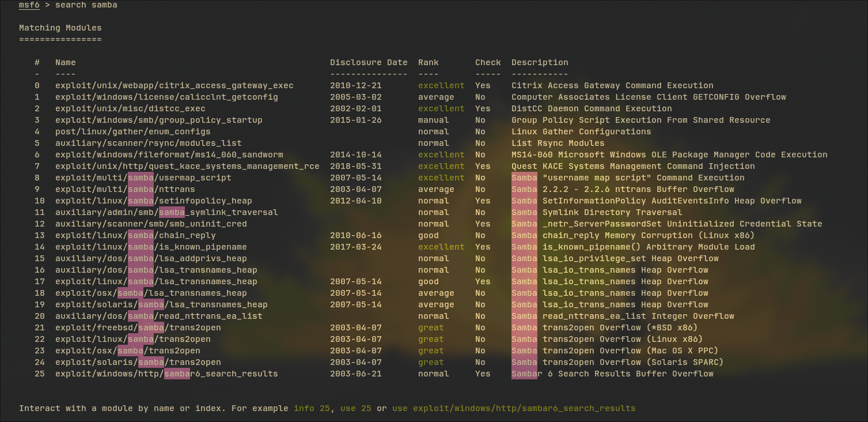The image size is (868, 422).
Task: Select module name exploit/linux/samba/chain_reply
Action: pyautogui.click(x=135, y=235)
